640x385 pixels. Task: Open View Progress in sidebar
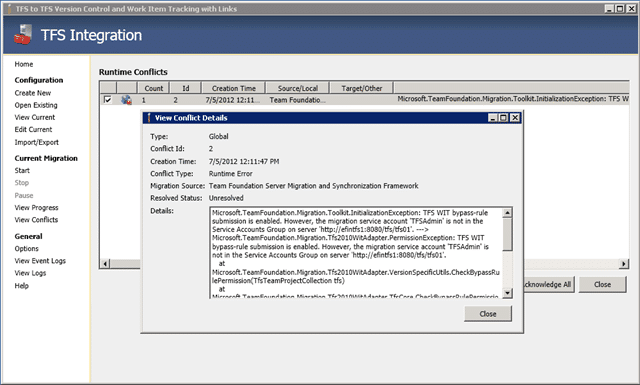pyautogui.click(x=36, y=207)
